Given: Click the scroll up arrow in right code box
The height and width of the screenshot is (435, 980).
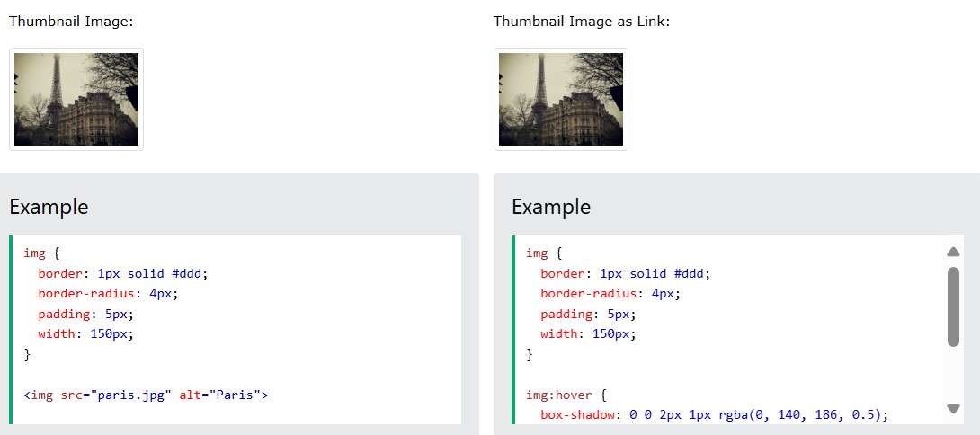Looking at the screenshot, I should (953, 253).
